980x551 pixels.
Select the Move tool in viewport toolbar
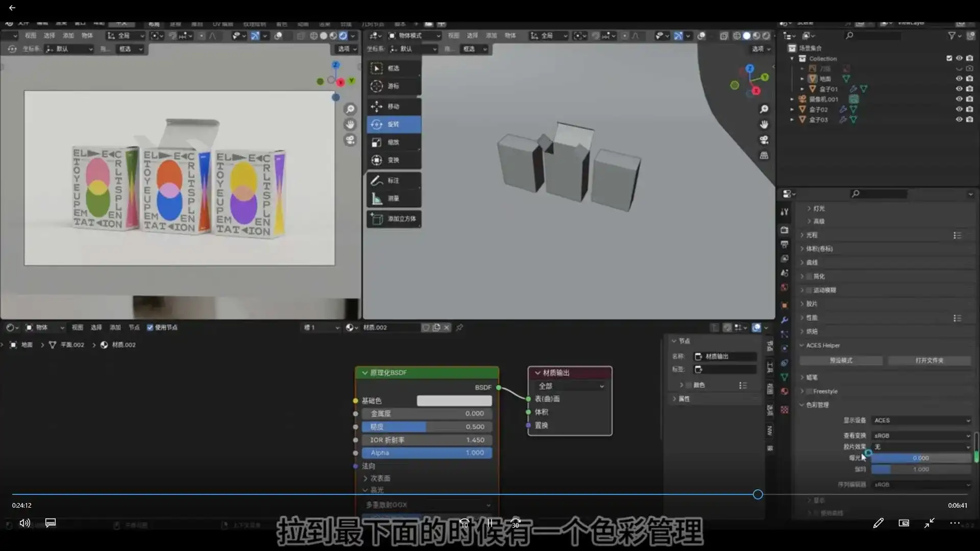(x=393, y=107)
